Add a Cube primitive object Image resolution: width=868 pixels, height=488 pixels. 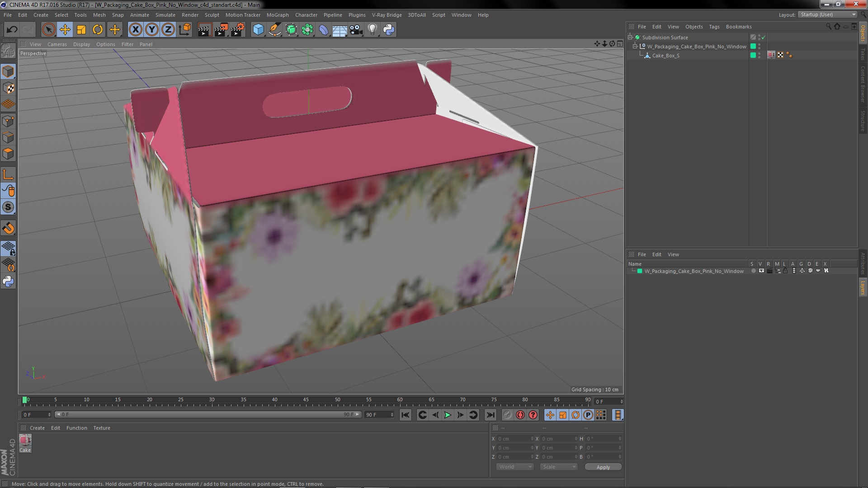[258, 30]
